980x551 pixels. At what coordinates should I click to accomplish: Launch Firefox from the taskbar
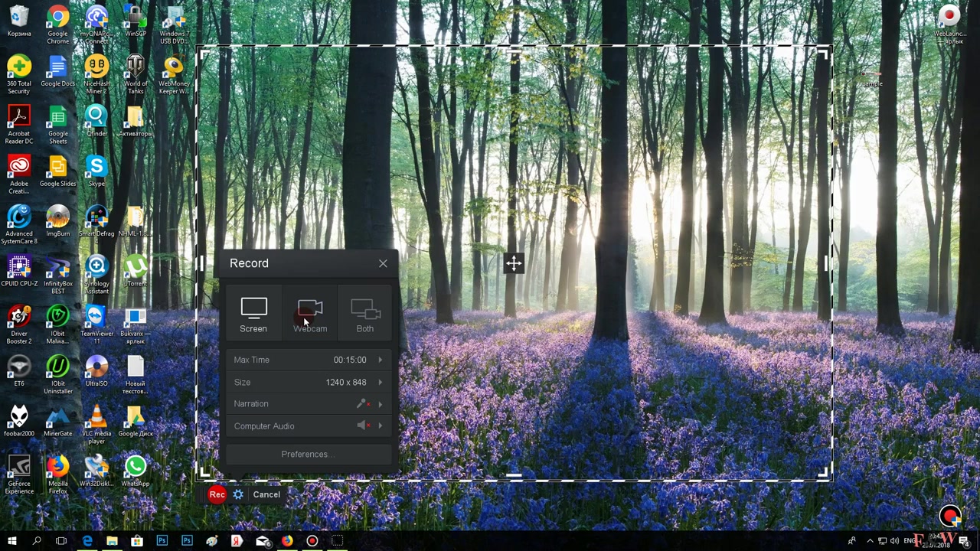287,541
